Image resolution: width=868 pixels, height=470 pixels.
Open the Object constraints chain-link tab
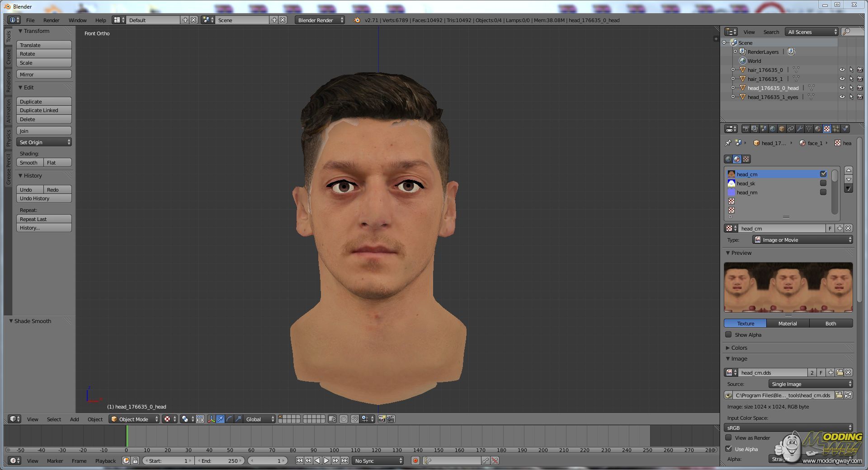(791, 129)
